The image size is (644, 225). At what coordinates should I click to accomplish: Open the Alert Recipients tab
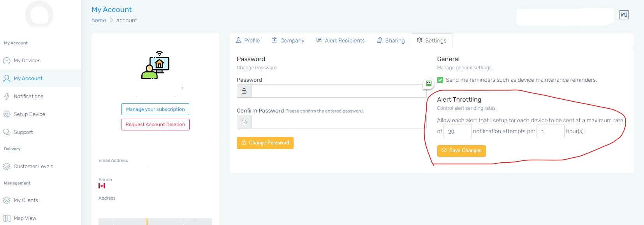(340, 40)
